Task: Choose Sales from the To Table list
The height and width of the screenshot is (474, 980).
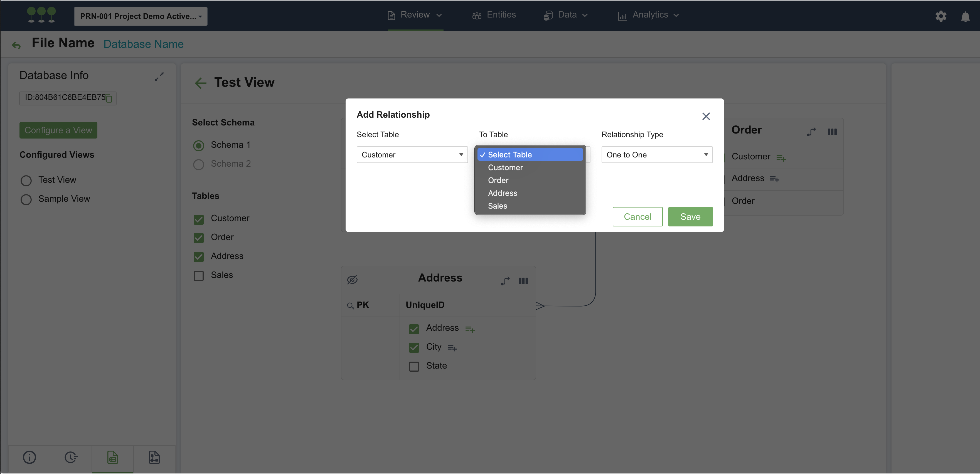Action: [497, 206]
